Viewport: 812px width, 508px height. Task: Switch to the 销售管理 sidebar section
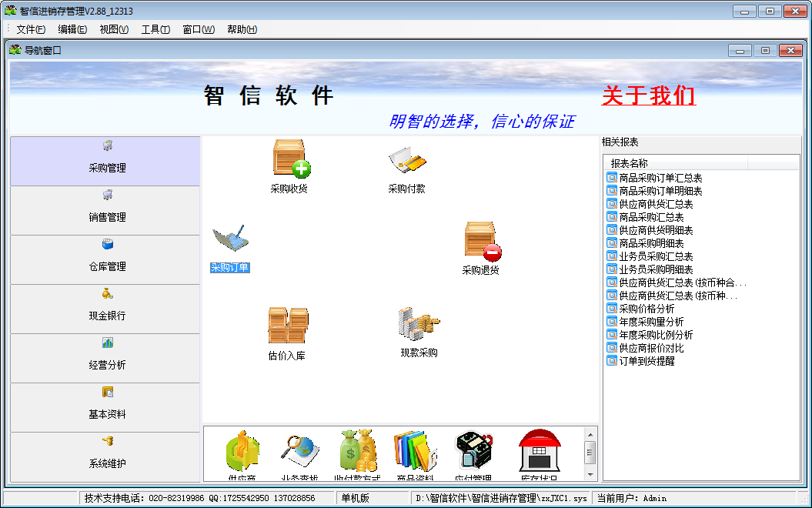coord(105,210)
